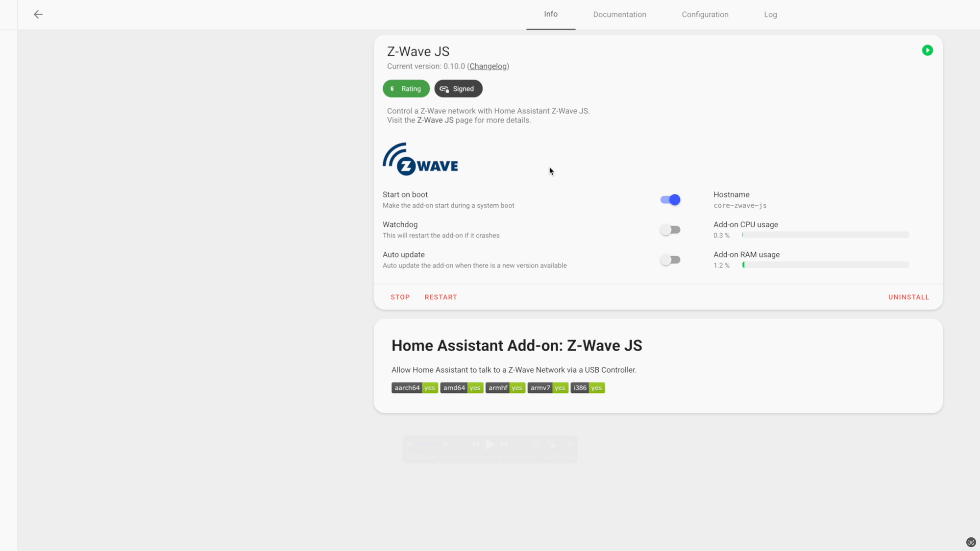The height and width of the screenshot is (551, 980).
Task: Enable the Auto update switch
Action: pyautogui.click(x=670, y=260)
